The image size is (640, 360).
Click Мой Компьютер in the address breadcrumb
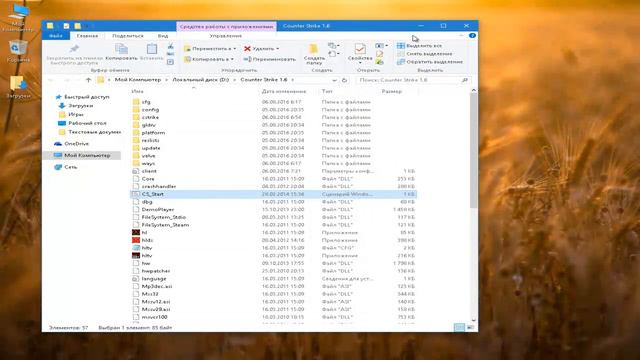pyautogui.click(x=138, y=80)
